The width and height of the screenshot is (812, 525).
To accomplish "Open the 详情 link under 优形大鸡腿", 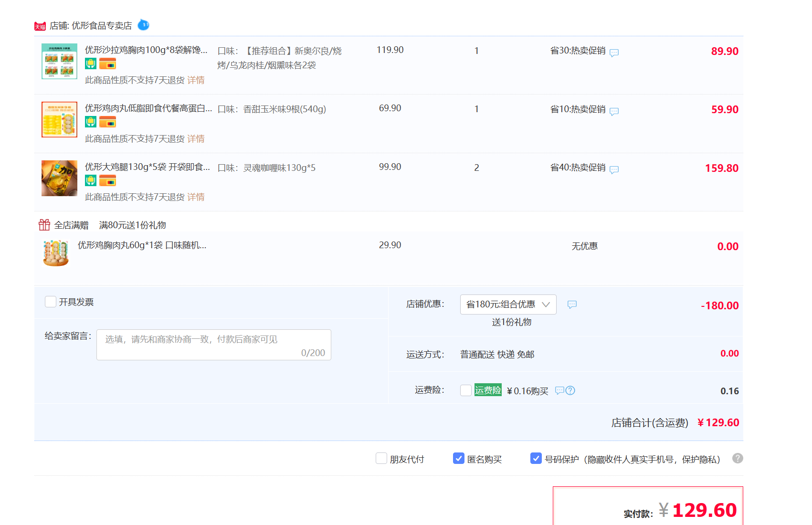I will click(x=196, y=197).
